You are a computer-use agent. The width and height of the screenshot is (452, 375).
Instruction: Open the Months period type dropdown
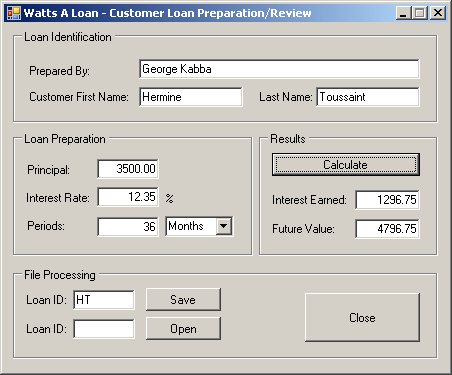coord(224,226)
